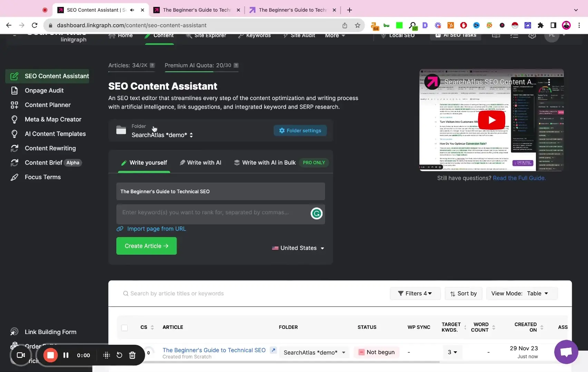Select the Content Planner sidebar icon

click(x=14, y=105)
